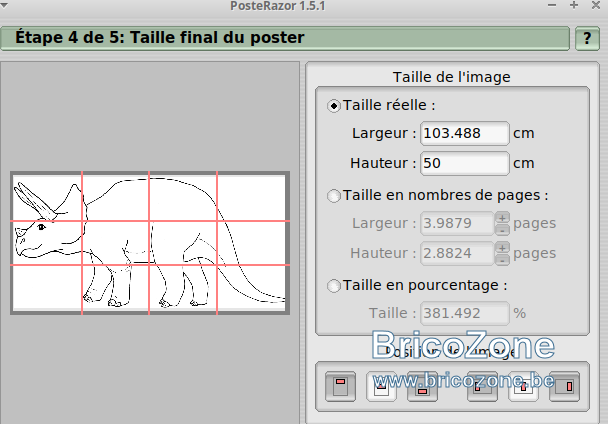This screenshot has height=424, width=608.
Task: Align image to left of poster
Action: (x=482, y=386)
